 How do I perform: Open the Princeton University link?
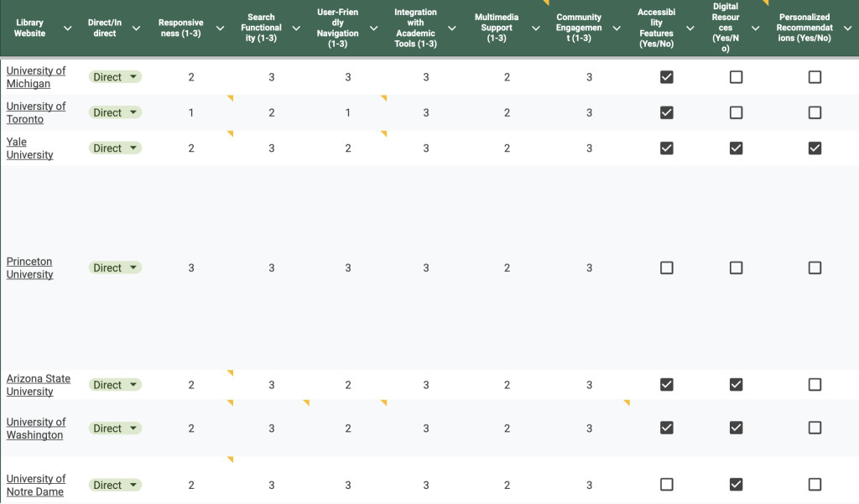[x=29, y=268]
